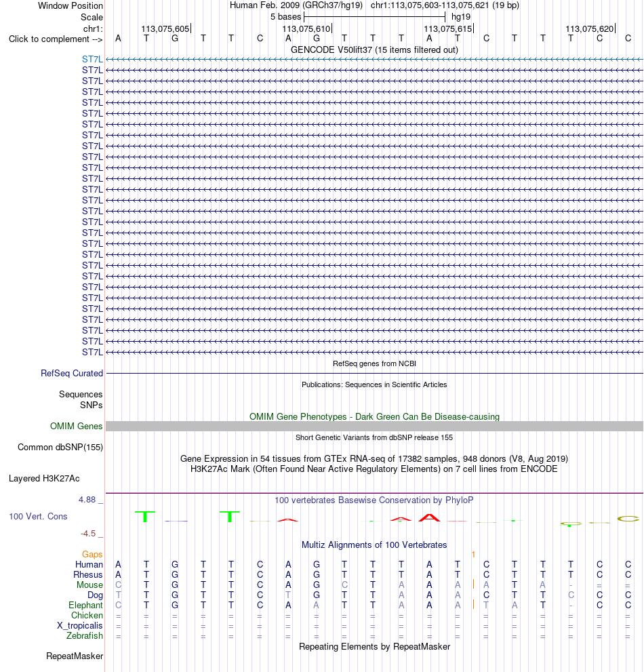Click 'RefSeq genes from NCBI' track title

coord(374,363)
